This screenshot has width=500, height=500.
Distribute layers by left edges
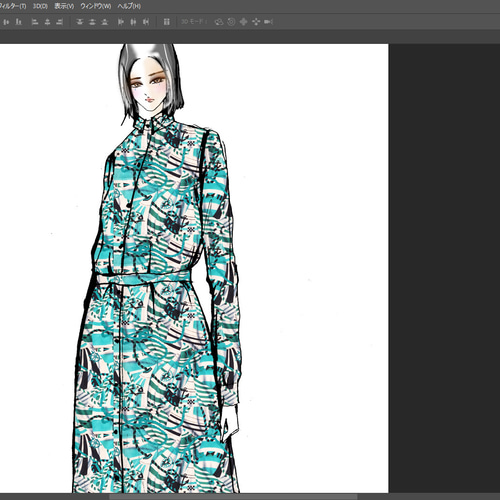(121, 22)
